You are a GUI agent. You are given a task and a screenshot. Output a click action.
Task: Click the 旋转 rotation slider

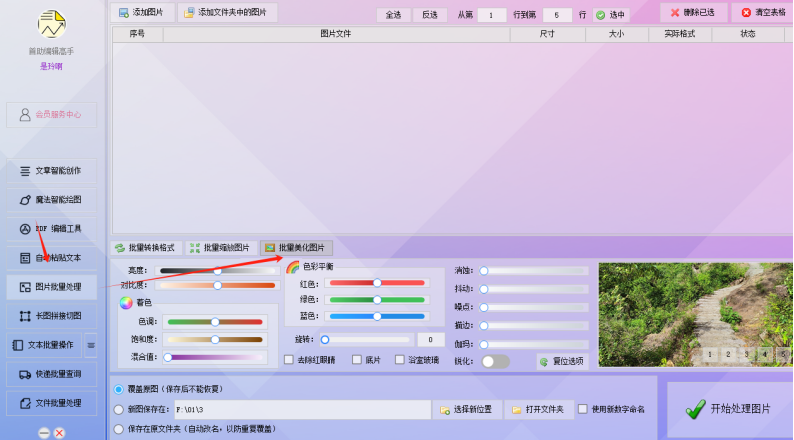coord(366,340)
